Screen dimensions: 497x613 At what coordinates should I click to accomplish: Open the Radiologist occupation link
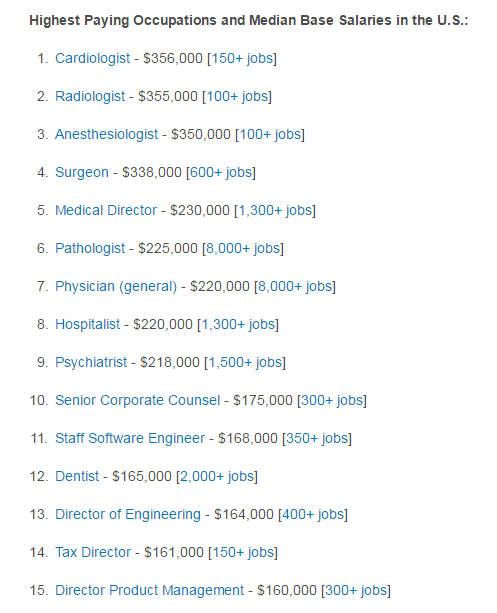[90, 97]
